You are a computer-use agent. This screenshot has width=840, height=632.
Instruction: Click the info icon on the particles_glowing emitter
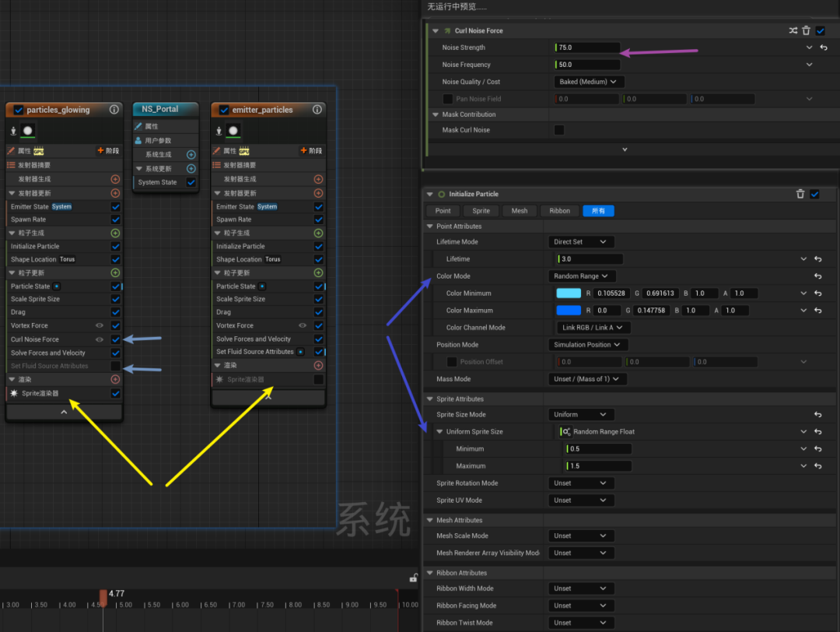click(114, 109)
